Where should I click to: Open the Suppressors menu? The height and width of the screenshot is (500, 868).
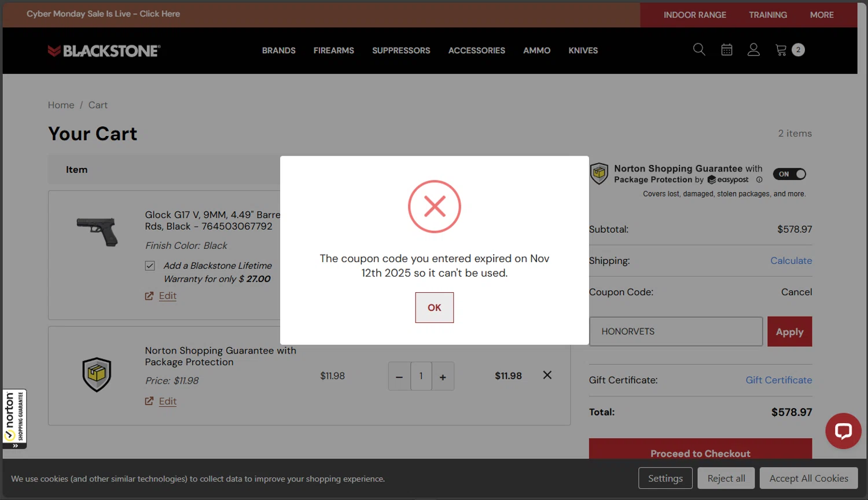pyautogui.click(x=401, y=51)
